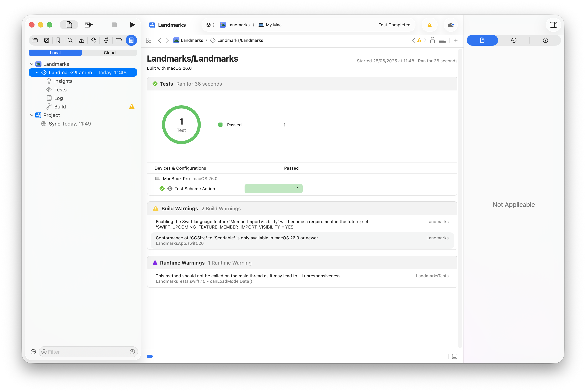Open the Related Items menu in the jump bar

[x=149, y=40]
